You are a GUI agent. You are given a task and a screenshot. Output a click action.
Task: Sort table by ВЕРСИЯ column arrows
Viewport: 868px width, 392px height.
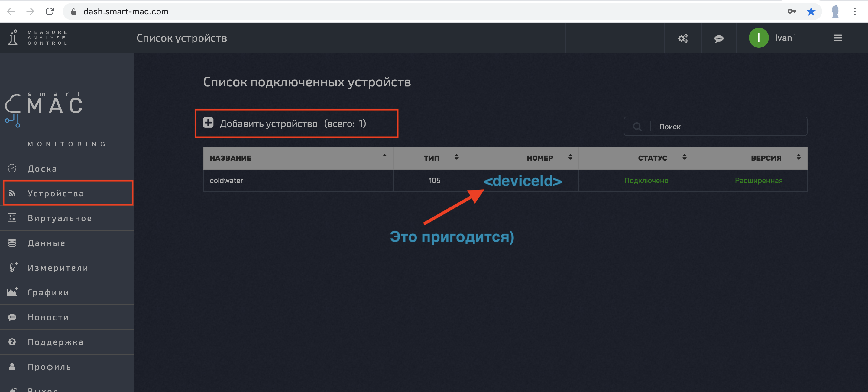click(798, 157)
